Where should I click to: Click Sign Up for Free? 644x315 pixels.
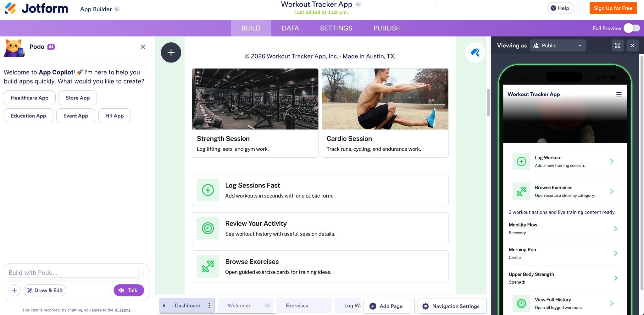pyautogui.click(x=613, y=8)
